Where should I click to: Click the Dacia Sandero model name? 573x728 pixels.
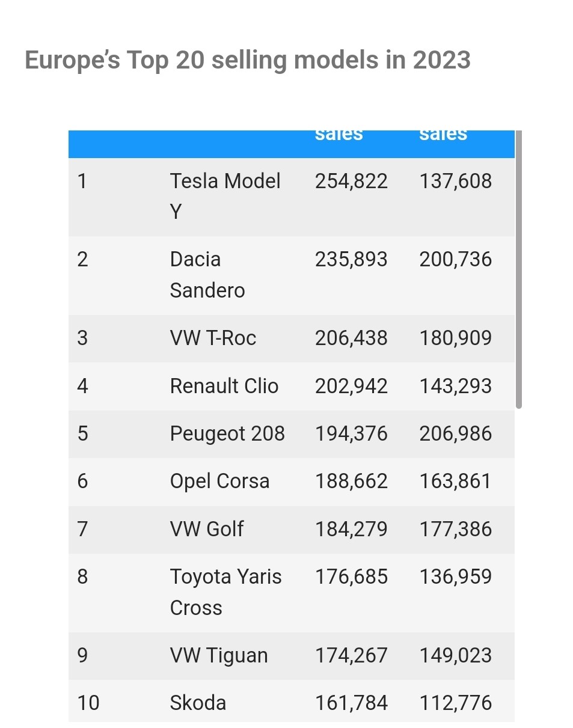tap(207, 275)
